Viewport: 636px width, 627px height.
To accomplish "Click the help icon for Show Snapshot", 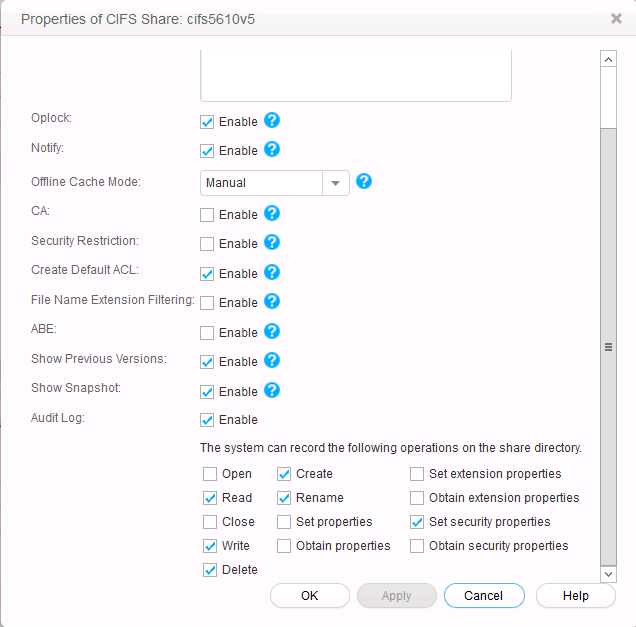I will coord(272,391).
